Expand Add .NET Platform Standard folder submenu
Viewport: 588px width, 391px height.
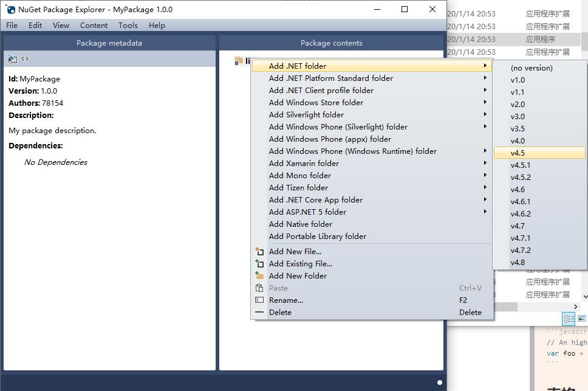372,78
